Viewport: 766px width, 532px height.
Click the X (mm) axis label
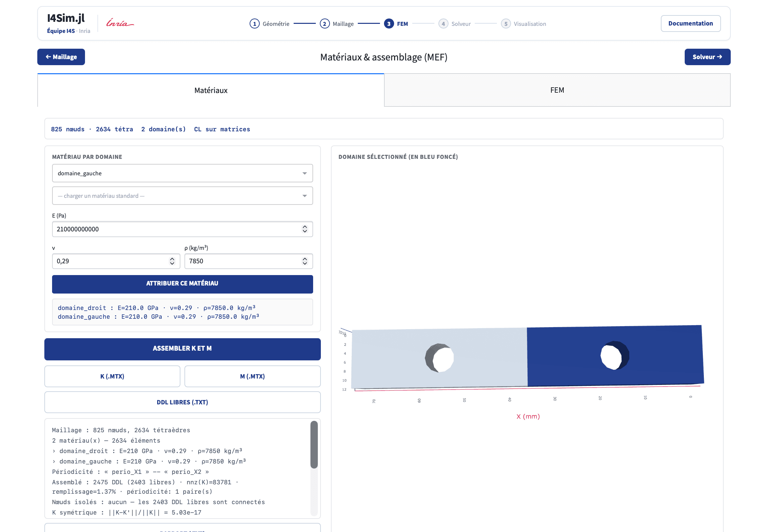pos(528,416)
